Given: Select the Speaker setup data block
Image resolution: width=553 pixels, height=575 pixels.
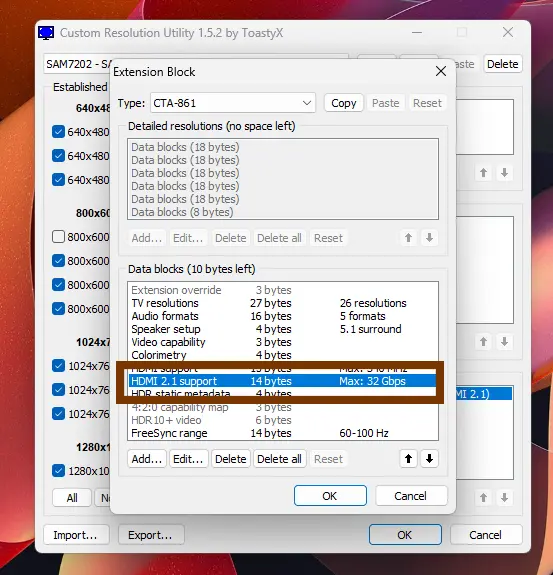Looking at the screenshot, I should point(282,329).
